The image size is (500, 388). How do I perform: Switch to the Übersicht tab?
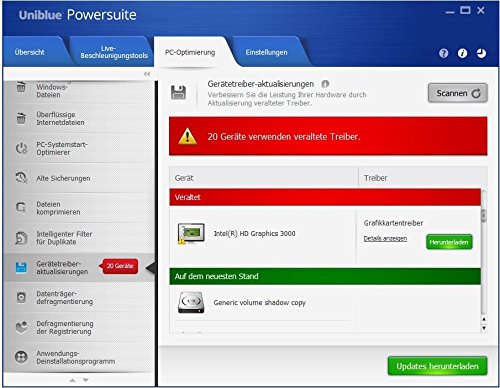pyautogui.click(x=30, y=52)
